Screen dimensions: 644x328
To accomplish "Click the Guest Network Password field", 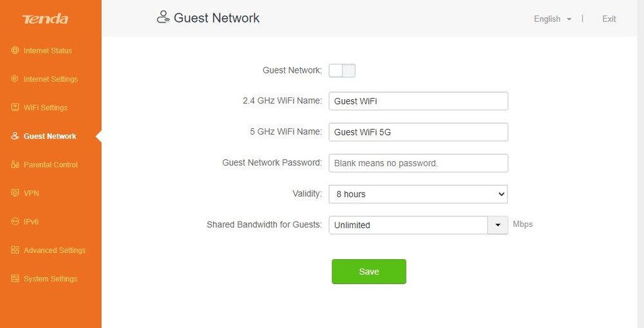I will click(x=418, y=163).
